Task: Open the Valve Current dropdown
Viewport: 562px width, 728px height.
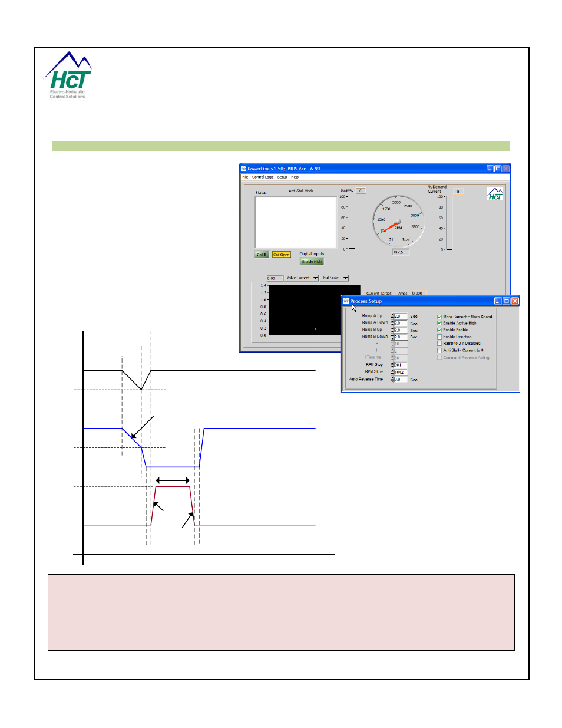Action: [301, 278]
